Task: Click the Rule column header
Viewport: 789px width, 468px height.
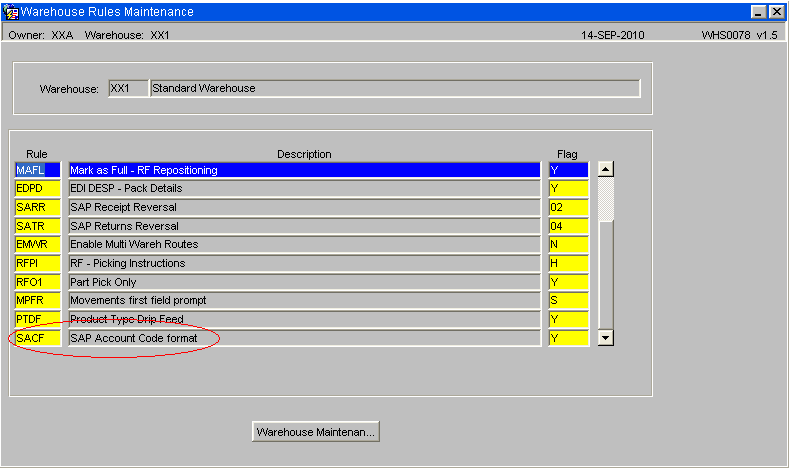Action: point(37,154)
